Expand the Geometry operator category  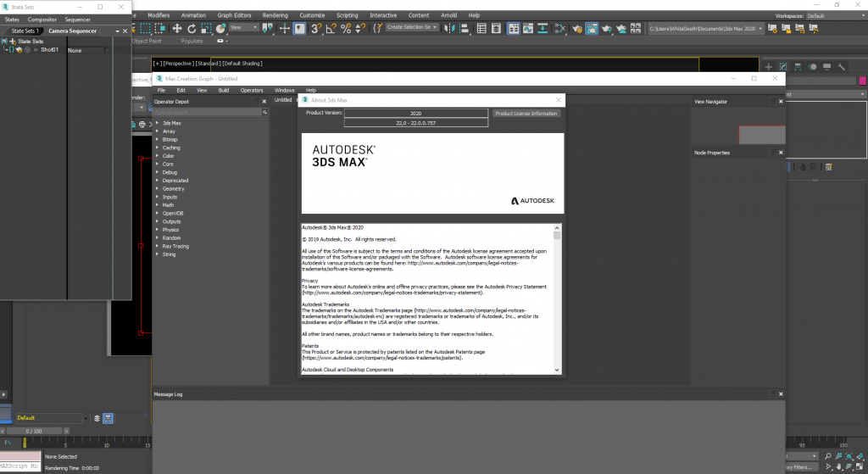[x=157, y=189]
